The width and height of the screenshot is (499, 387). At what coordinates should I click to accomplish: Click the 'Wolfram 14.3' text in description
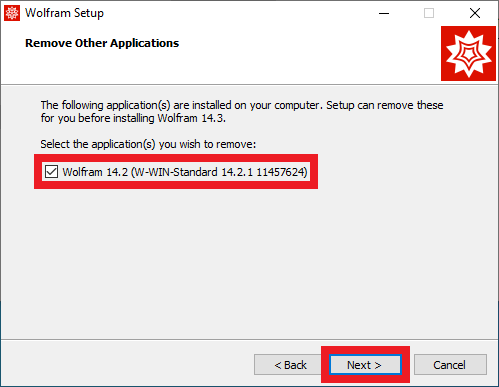click(x=191, y=118)
